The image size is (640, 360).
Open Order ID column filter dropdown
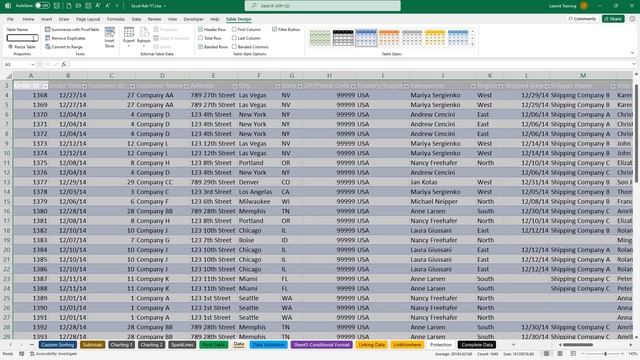click(x=45, y=86)
